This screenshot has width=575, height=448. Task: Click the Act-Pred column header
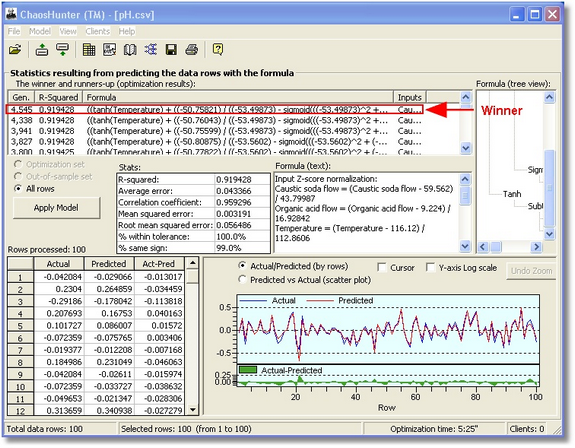(159, 264)
